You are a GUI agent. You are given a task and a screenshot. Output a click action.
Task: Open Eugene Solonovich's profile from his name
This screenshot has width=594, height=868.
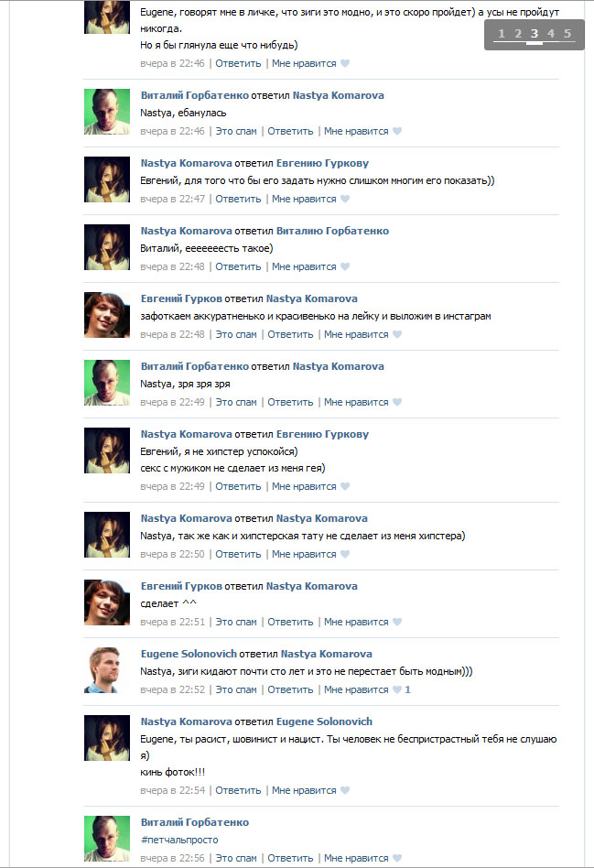coord(189,654)
